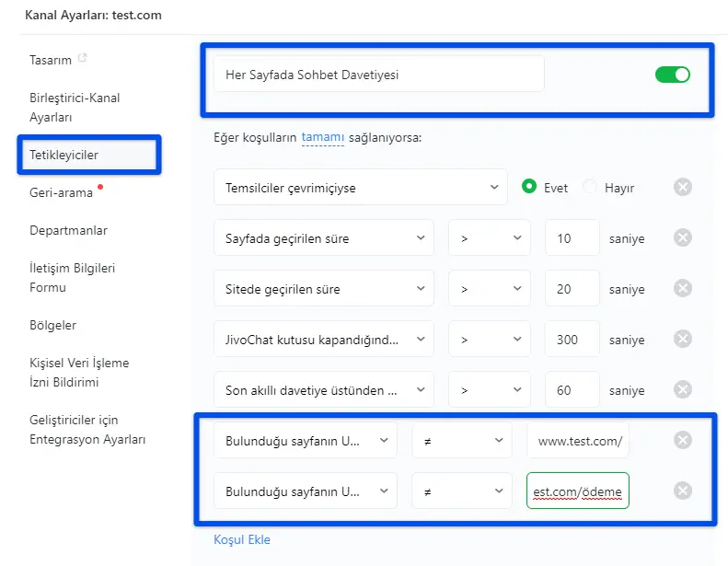Image resolution: width=728 pixels, height=566 pixels.
Task: Remove the est.com/ödeme URL condition
Action: (x=683, y=491)
